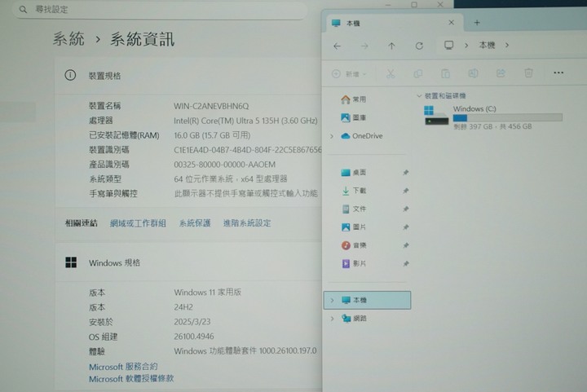Go forward in File Explorer
The height and width of the screenshot is (392, 587).
(364, 46)
